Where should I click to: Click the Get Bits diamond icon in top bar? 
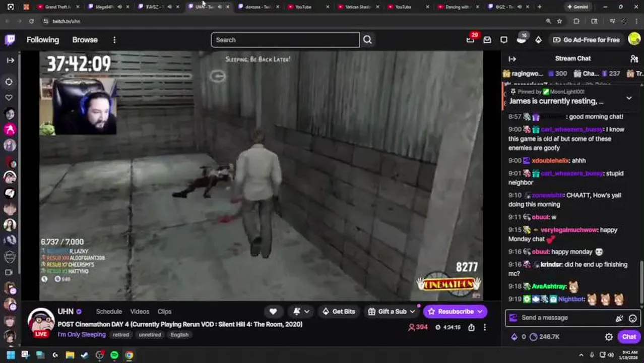click(538, 40)
